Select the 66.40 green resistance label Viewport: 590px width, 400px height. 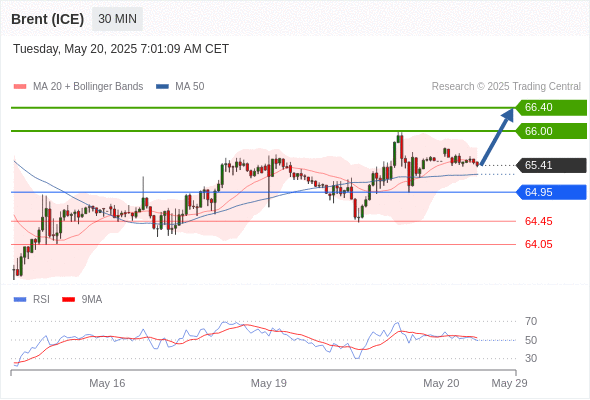pos(551,108)
